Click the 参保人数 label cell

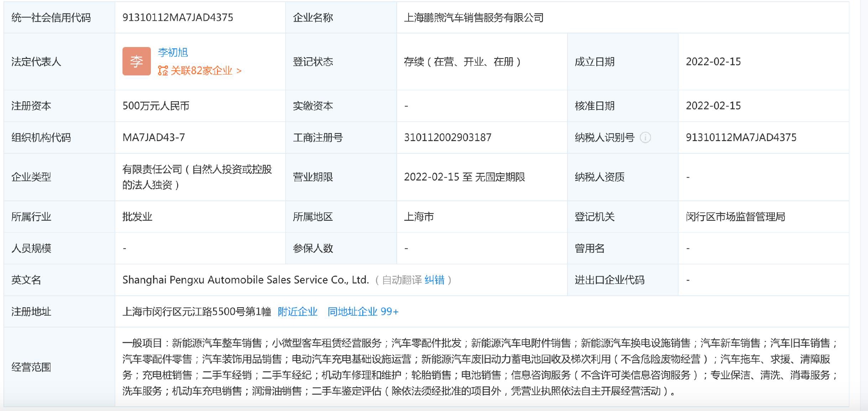(x=341, y=248)
